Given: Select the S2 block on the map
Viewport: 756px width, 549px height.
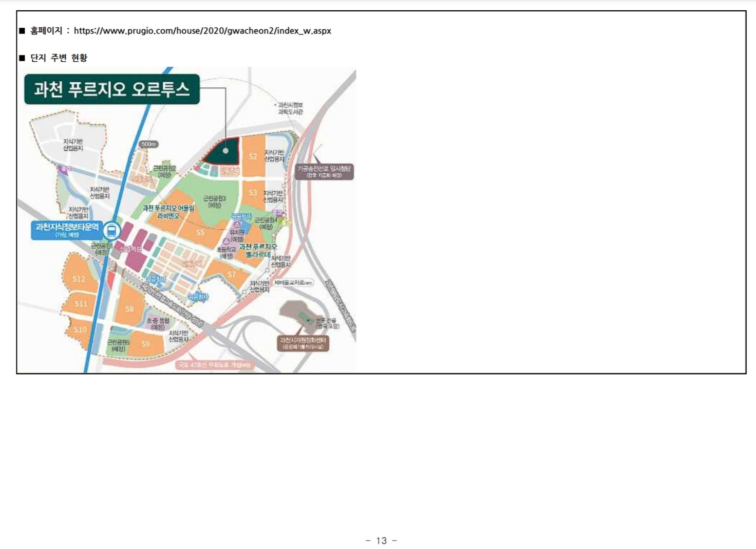Looking at the screenshot, I should pos(253,156).
